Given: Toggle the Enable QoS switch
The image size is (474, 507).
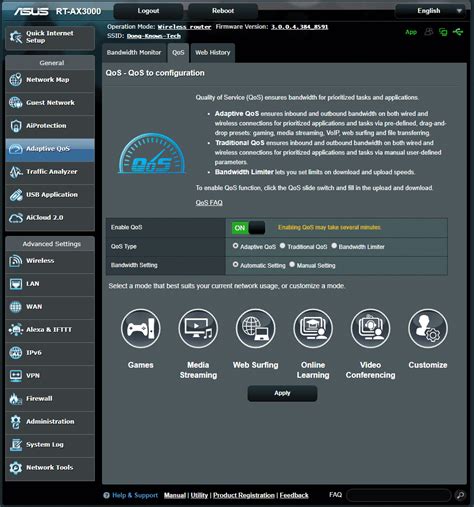Looking at the screenshot, I should 248,228.
